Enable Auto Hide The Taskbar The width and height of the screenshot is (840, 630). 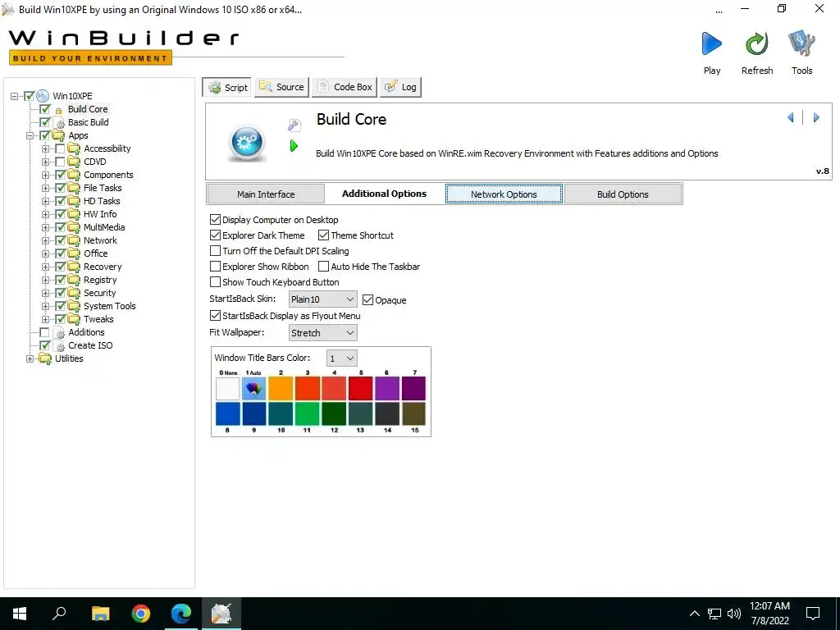(x=323, y=267)
